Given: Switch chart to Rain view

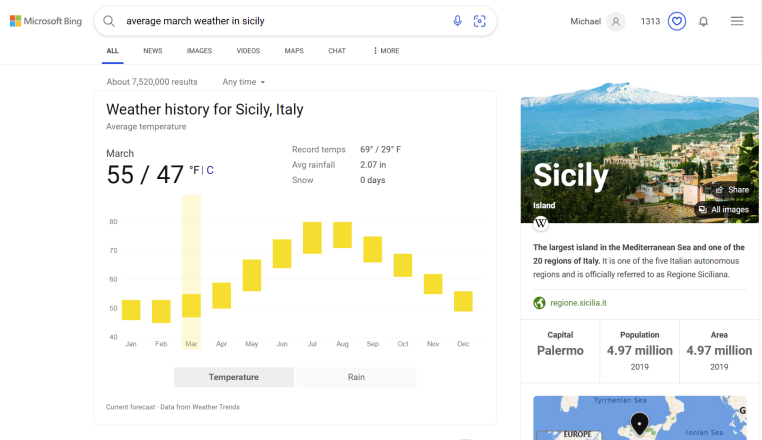Looking at the screenshot, I should tap(356, 377).
